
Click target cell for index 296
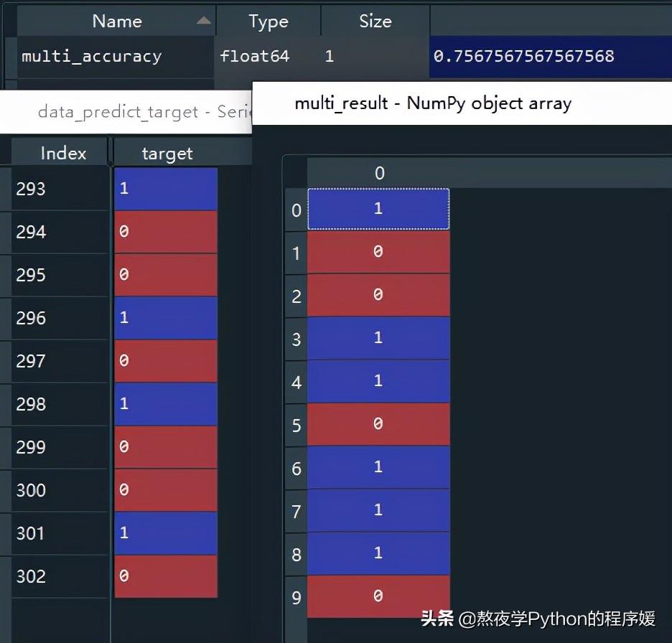[166, 318]
